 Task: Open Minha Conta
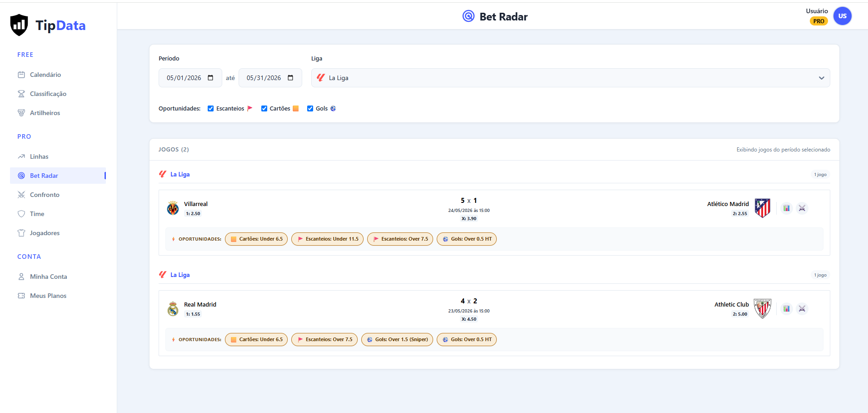coord(58,277)
